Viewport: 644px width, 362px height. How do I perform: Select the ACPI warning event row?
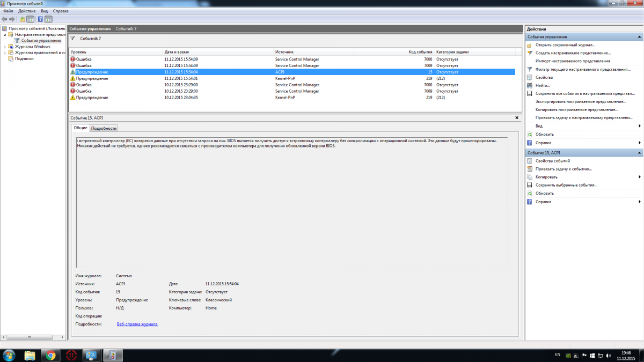[292, 72]
